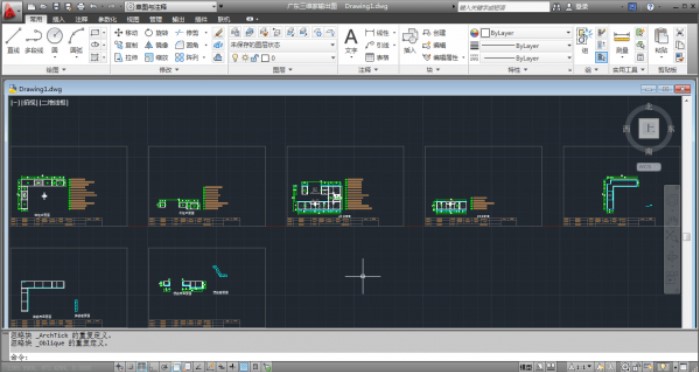Select the Circle (圆) tool
Screen dimensions: 699x372
click(x=55, y=41)
